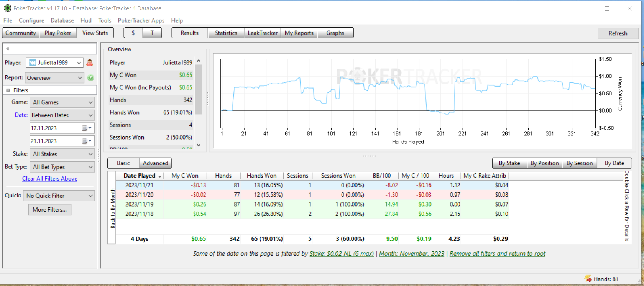Click the My C Won column header
This screenshot has height=286, width=644.
point(185,176)
